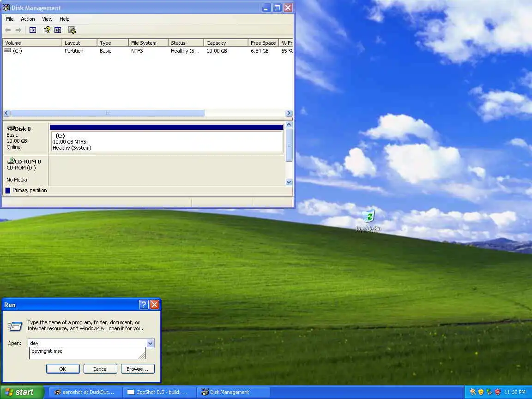
Task: Select the (C:) drive icon in volume list
Action: pos(7,50)
